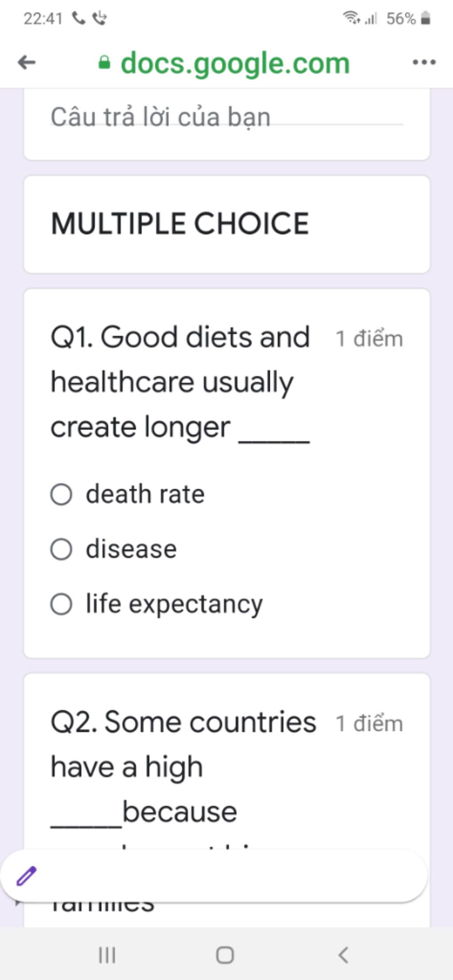Tap the docs.google.com address bar
This screenshot has width=453, height=980.
(235, 63)
